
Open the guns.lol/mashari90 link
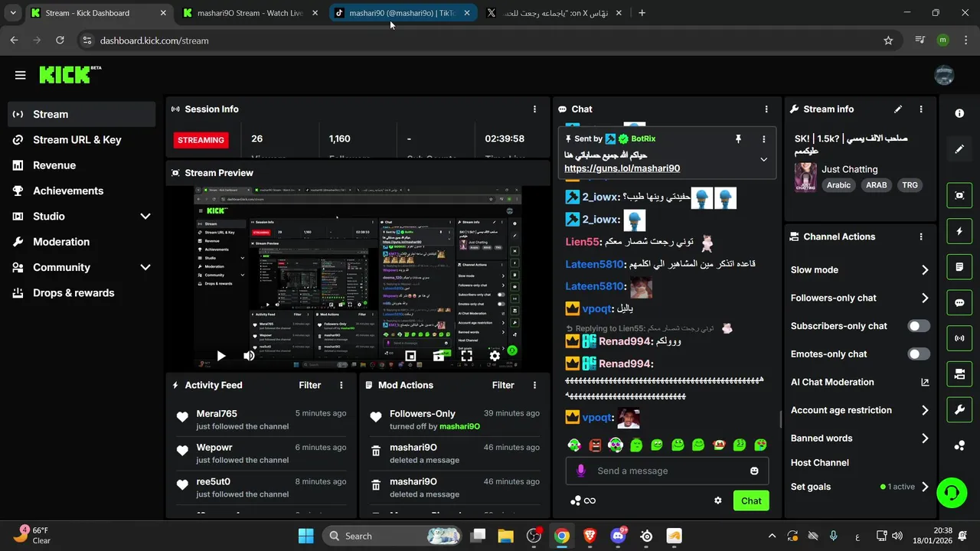pyautogui.click(x=622, y=168)
